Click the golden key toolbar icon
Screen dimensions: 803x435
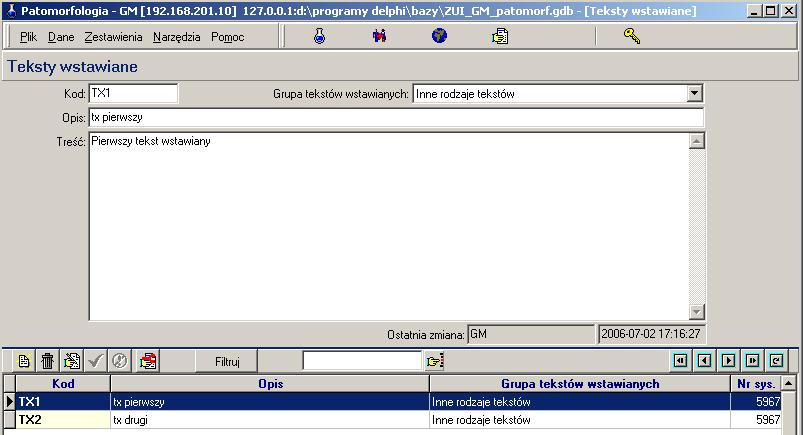coord(632,36)
